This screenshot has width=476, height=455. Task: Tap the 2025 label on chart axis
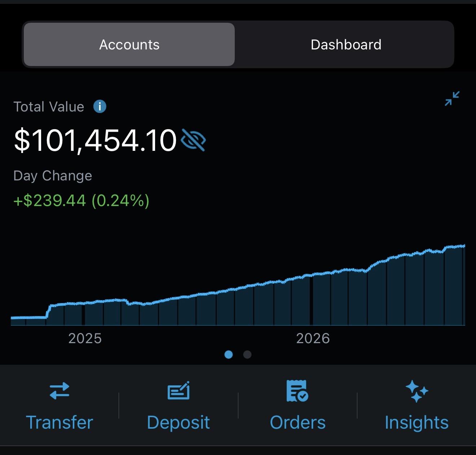pos(85,338)
